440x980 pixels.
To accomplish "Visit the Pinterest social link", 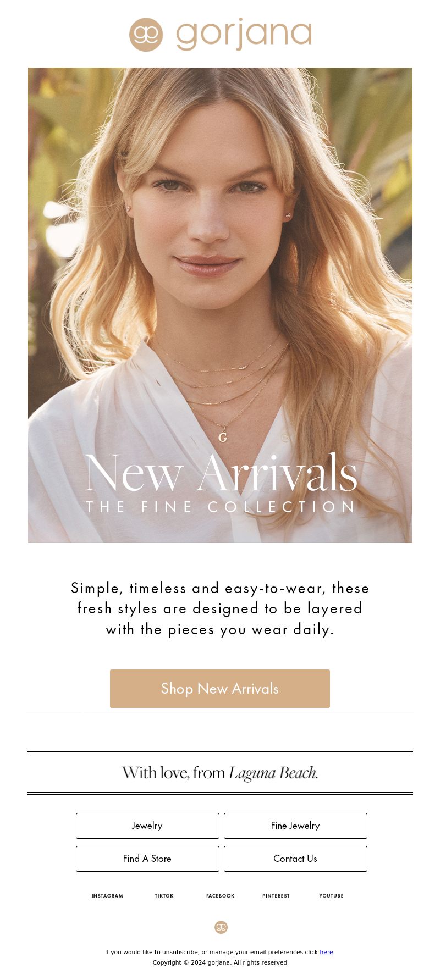I will (x=276, y=896).
